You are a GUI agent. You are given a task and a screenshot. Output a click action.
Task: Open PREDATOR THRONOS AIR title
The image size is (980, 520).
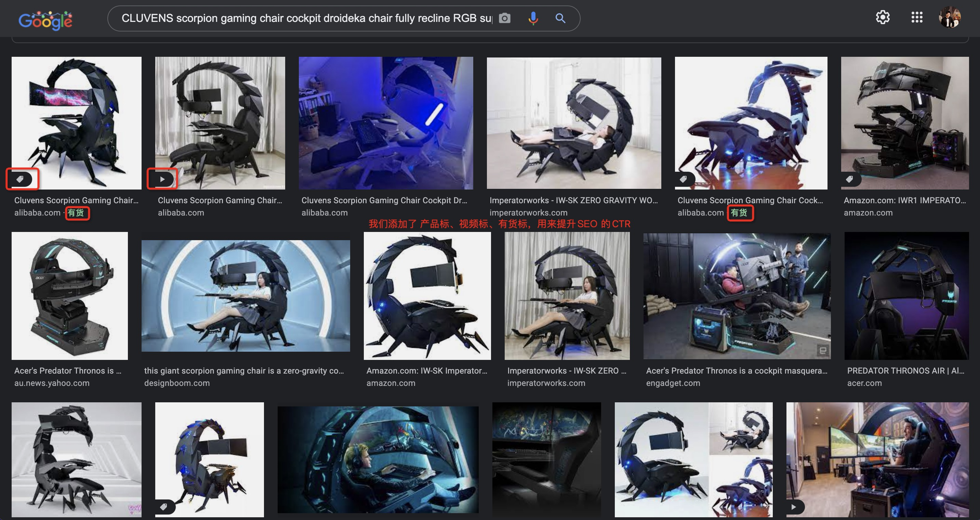tap(905, 371)
